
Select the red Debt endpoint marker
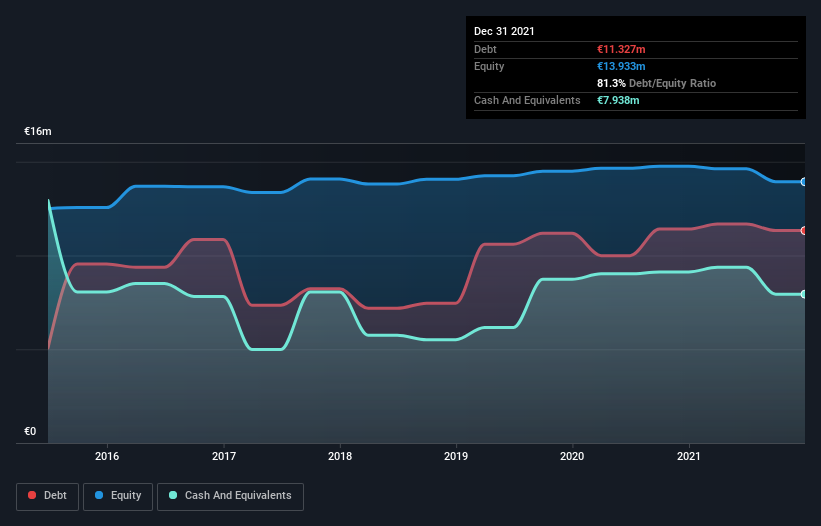tap(804, 230)
